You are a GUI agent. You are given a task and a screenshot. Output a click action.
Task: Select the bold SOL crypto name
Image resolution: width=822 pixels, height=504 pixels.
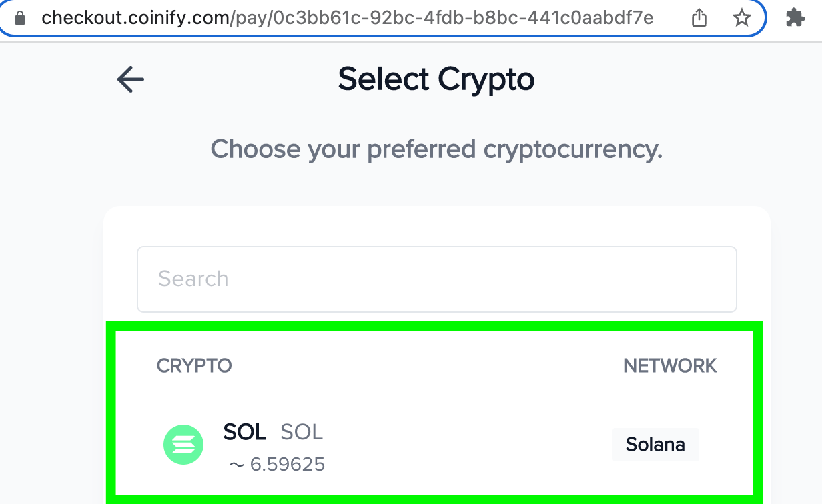point(245,432)
